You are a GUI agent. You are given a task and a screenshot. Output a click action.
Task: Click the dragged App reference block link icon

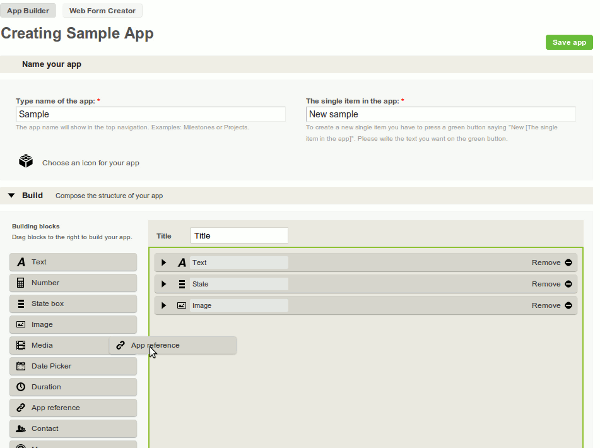click(121, 345)
